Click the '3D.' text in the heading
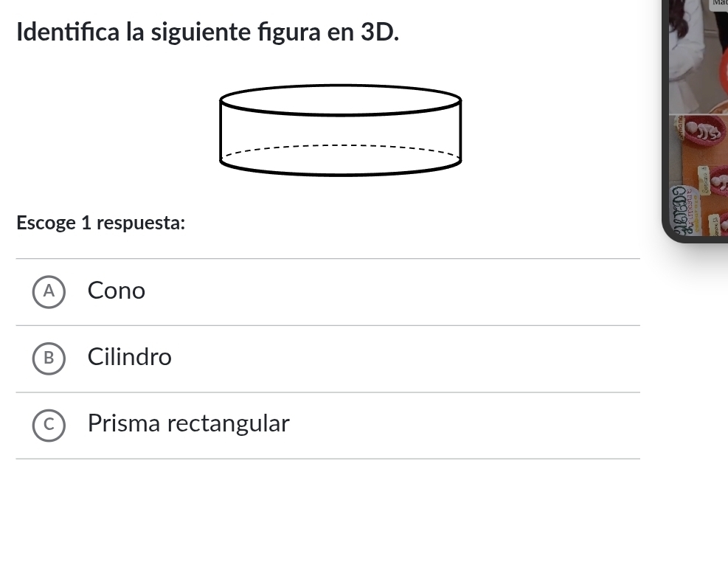 (x=379, y=32)
